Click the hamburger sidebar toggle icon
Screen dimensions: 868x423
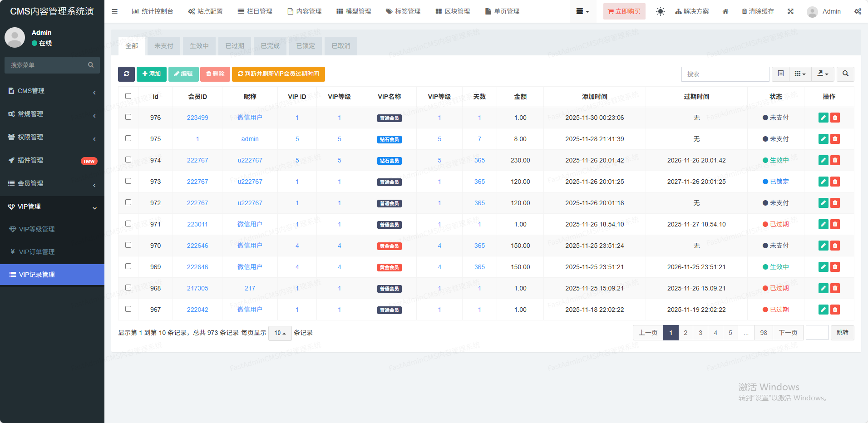click(x=115, y=11)
